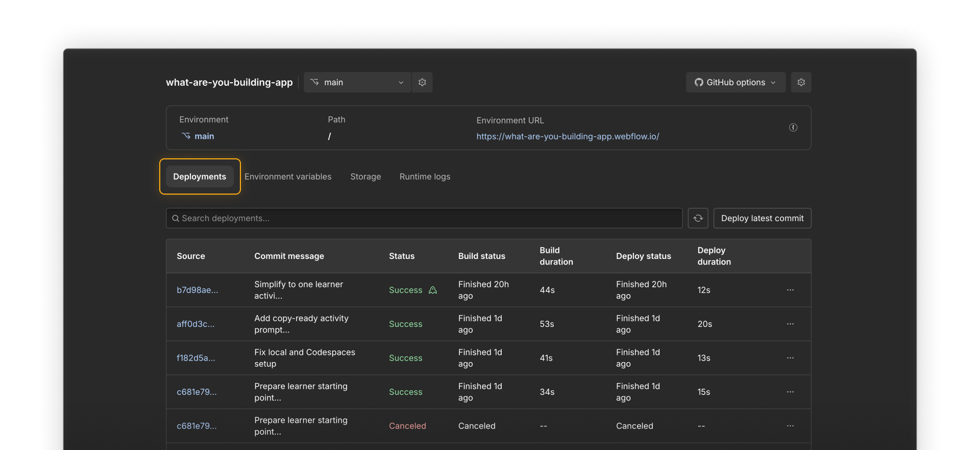Screen dimensions: 980x450
Task: Switch to Environment variables tab
Action: pyautogui.click(x=288, y=177)
